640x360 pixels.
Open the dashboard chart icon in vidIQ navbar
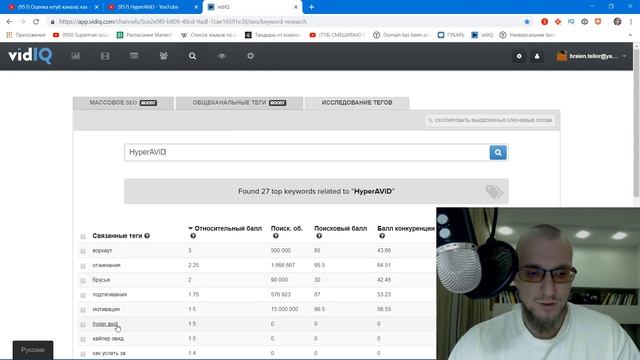[x=76, y=56]
